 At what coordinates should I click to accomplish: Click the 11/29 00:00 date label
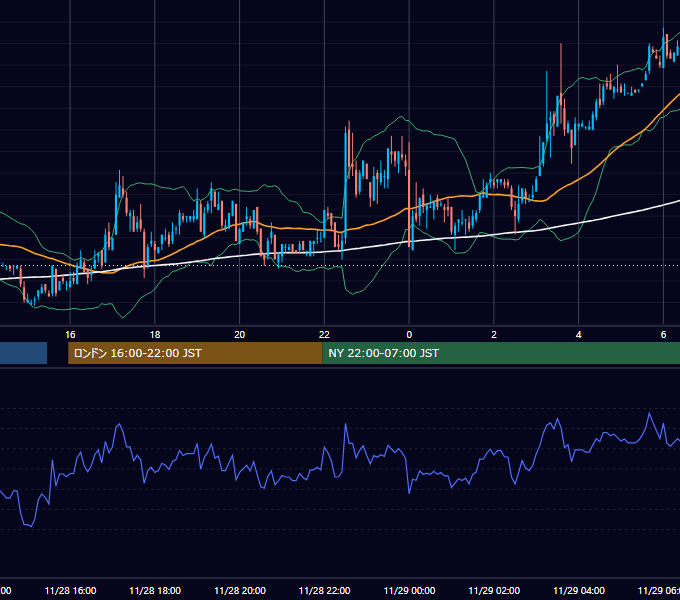pyautogui.click(x=409, y=590)
